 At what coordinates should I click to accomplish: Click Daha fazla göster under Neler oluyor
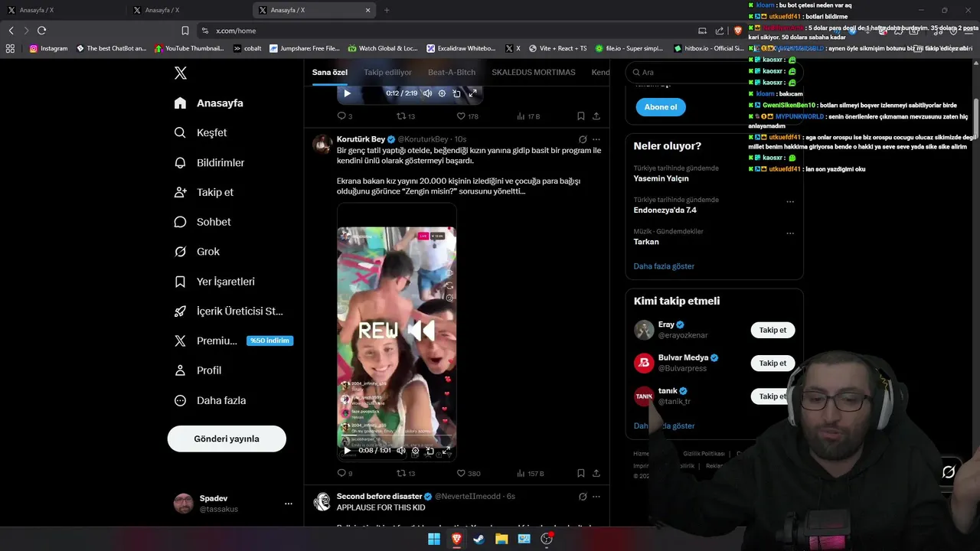click(664, 266)
